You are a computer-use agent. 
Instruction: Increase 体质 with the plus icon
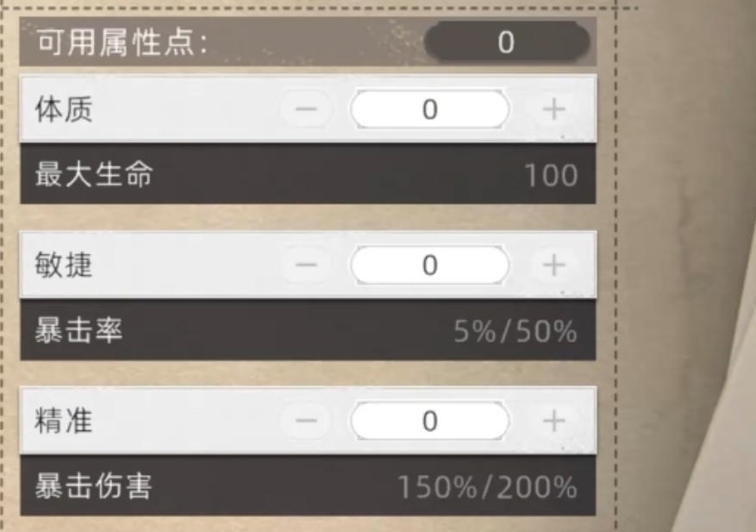click(553, 110)
